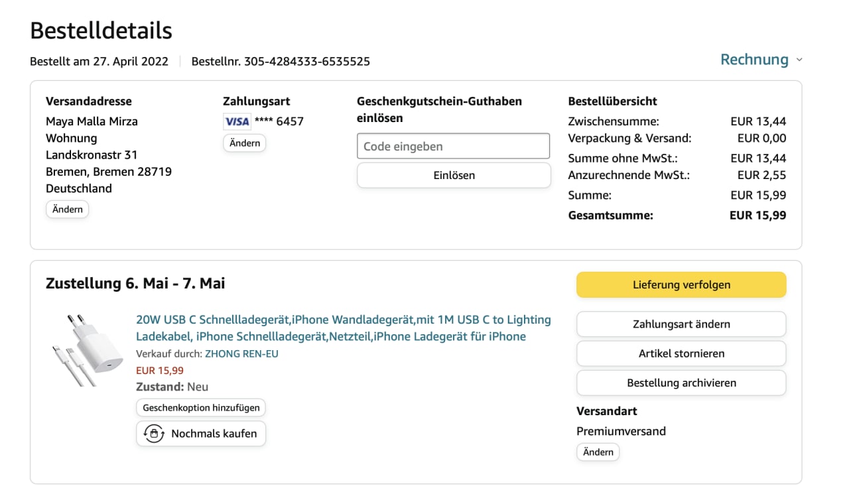The height and width of the screenshot is (504, 849).
Task: Track delivery with Lieferung verfolgen
Action: tap(681, 284)
